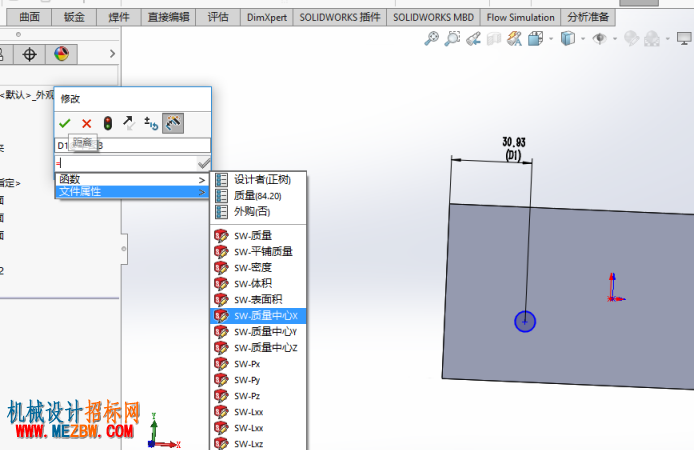Choose SW-质量 from property list
This screenshot has width=694, height=450.
(x=258, y=235)
